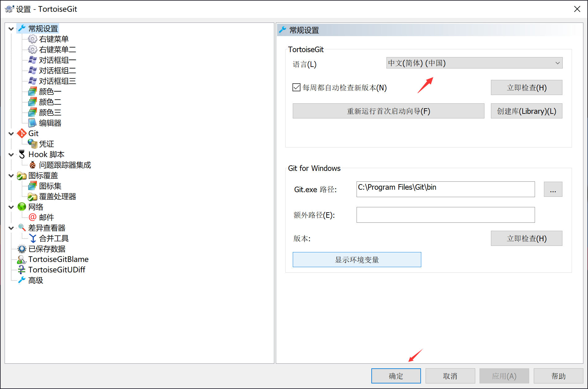Viewport: 588px width, 389px height.
Task: Collapse the 常规设置 tree node
Action: pos(11,29)
